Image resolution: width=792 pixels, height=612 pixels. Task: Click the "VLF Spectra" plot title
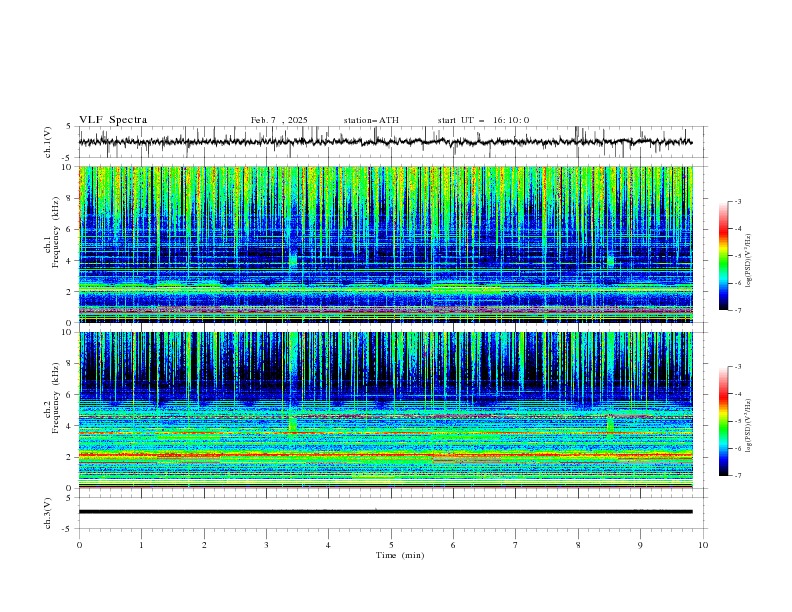[113, 120]
